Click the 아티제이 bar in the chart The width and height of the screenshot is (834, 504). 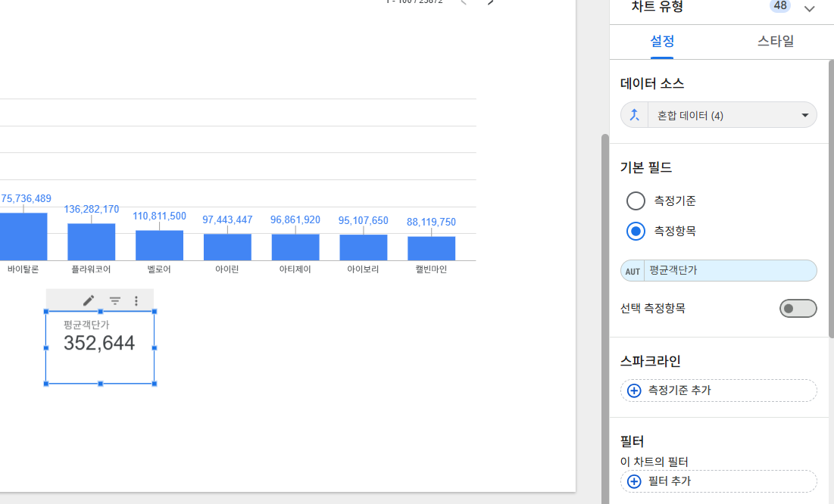pos(295,247)
